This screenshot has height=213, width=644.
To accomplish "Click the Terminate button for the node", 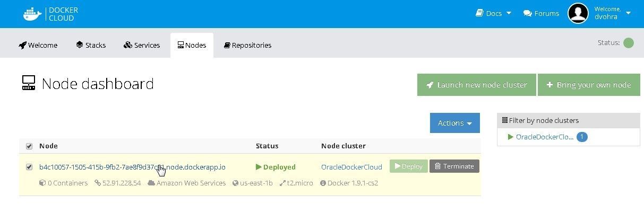I will click(454, 166).
